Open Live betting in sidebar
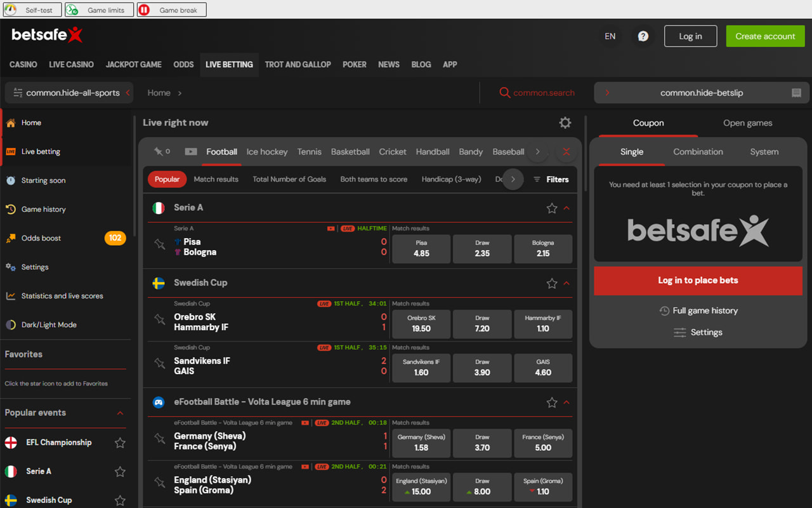The width and height of the screenshot is (812, 508). (x=66, y=152)
